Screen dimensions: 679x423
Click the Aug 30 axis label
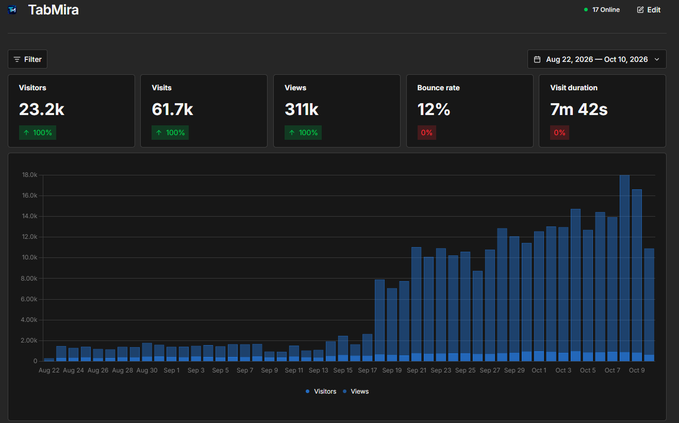147,370
